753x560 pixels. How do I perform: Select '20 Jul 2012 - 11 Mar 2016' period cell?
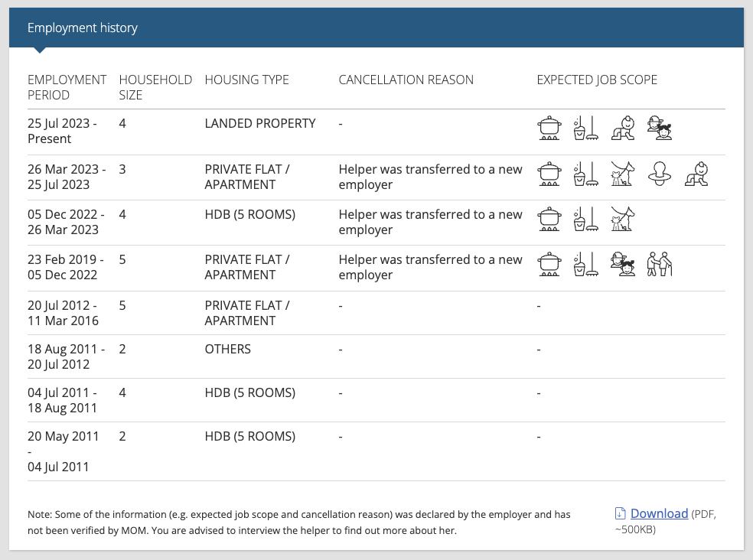[63, 313]
